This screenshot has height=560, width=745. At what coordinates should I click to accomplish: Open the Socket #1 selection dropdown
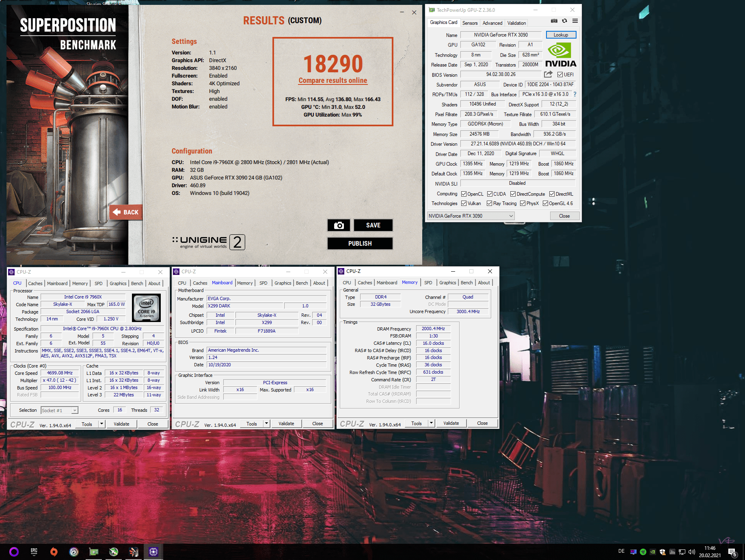(x=59, y=411)
